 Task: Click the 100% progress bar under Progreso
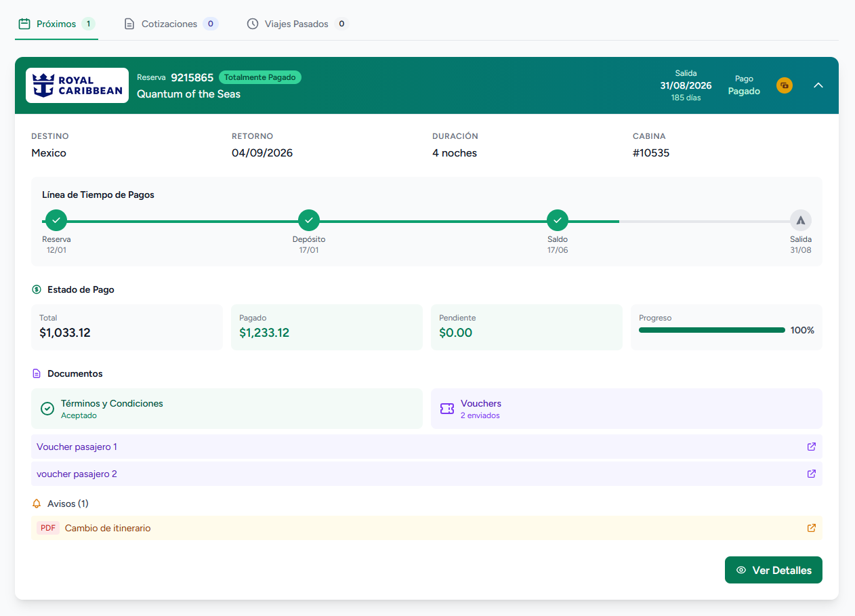[x=711, y=330]
